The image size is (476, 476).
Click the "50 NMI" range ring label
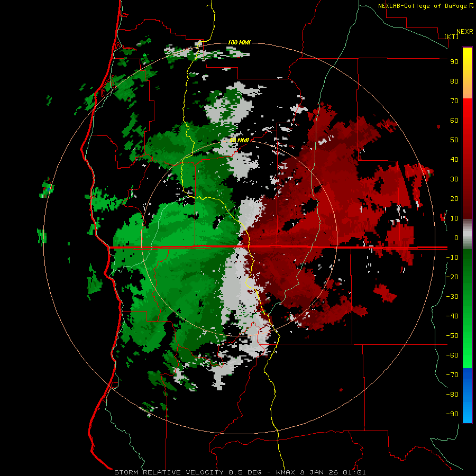(239, 140)
